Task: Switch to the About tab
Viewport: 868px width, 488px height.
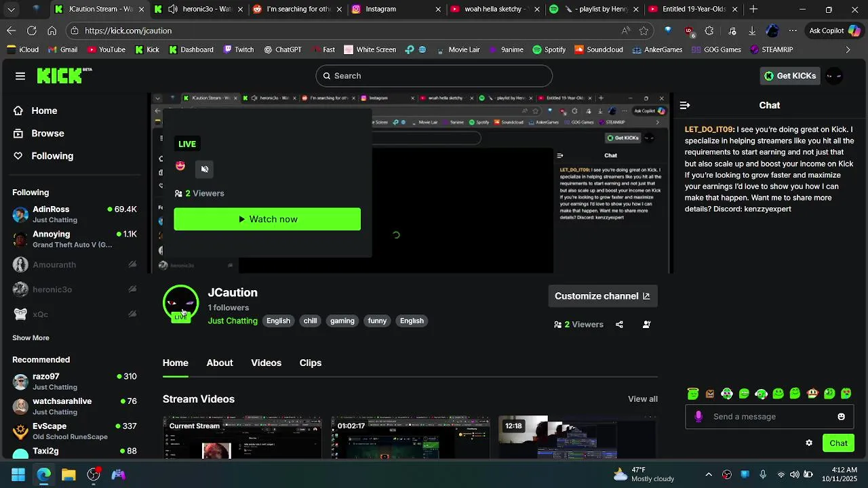Action: click(220, 363)
